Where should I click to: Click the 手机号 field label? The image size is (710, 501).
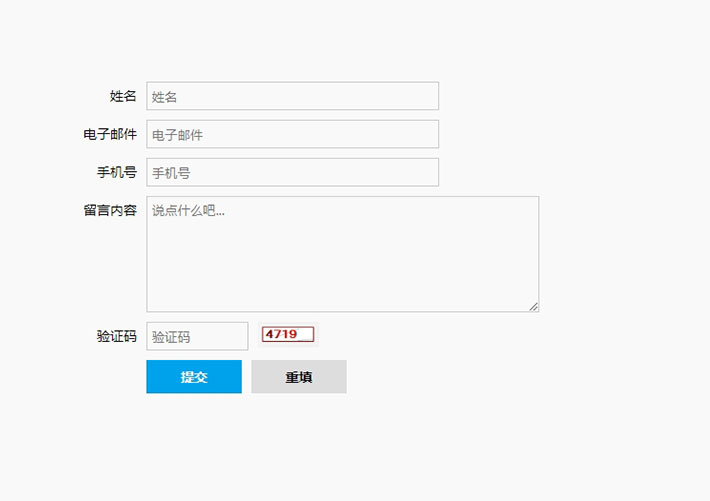pyautogui.click(x=116, y=172)
